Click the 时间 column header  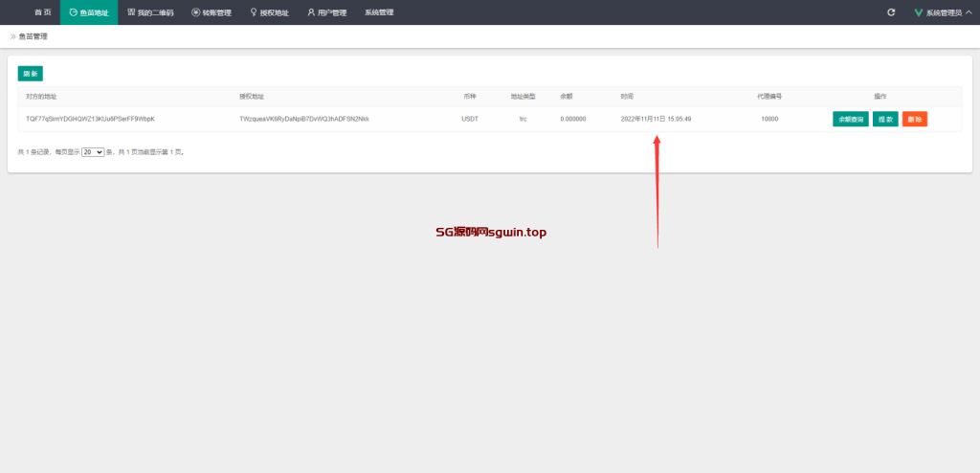pos(627,97)
